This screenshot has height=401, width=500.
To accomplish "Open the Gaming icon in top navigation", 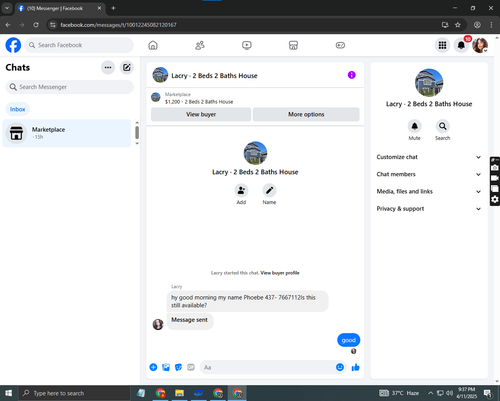I will 340,45.
